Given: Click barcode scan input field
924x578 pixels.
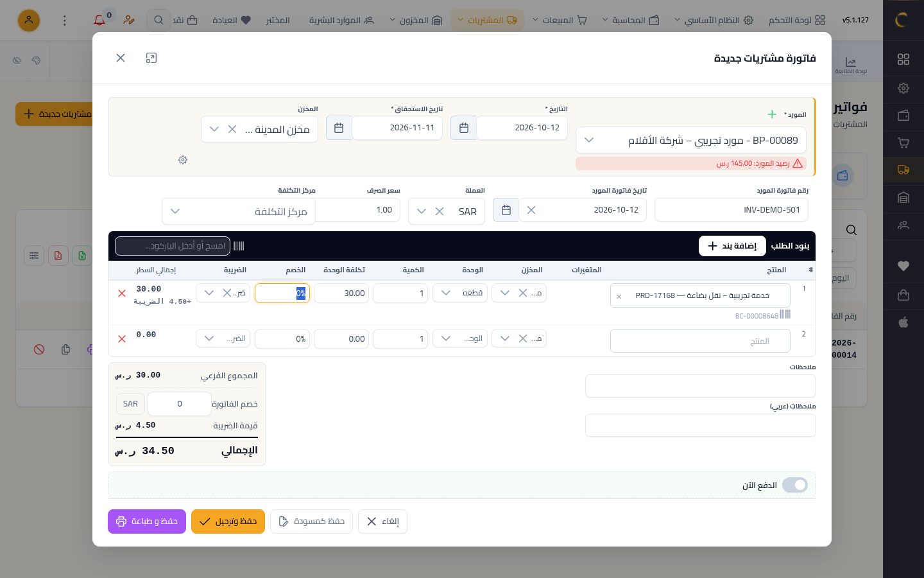Looking at the screenshot, I should [173, 246].
